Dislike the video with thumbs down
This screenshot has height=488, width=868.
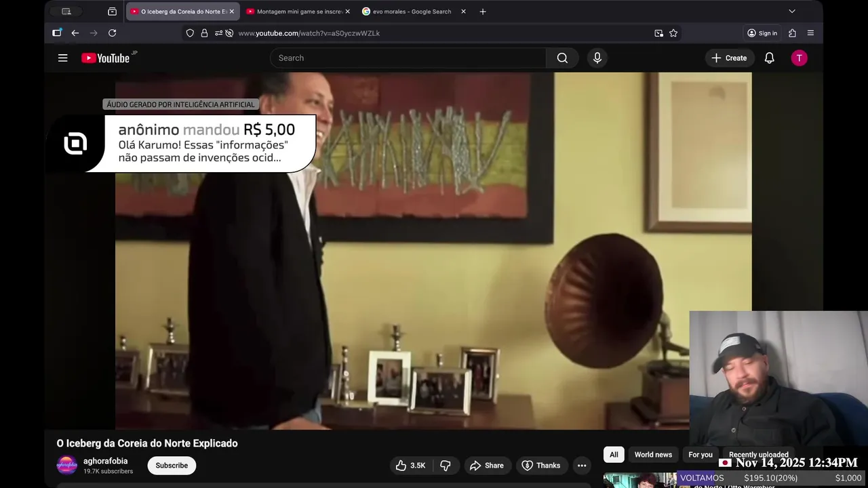[x=446, y=466]
